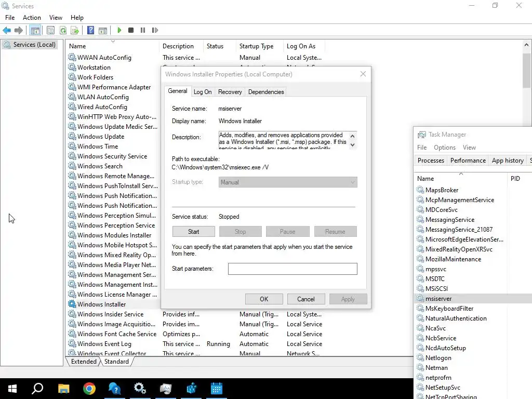Select the Windows Font Cache Service row
The height and width of the screenshot is (399, 532).
point(195,334)
